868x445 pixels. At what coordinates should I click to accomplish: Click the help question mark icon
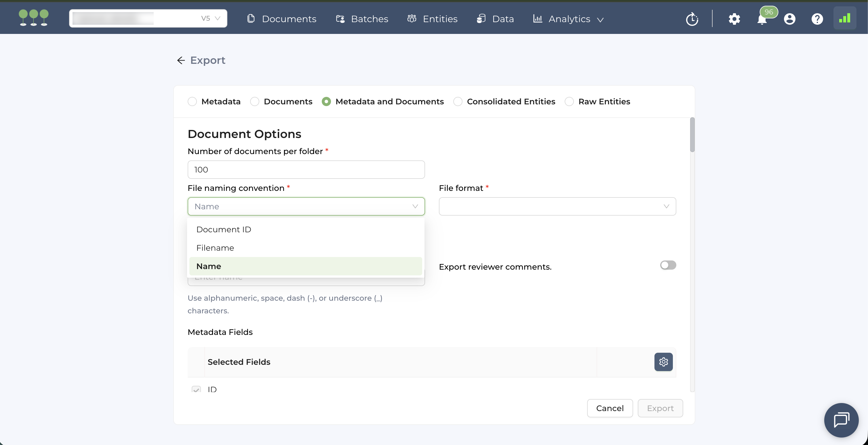817,19
